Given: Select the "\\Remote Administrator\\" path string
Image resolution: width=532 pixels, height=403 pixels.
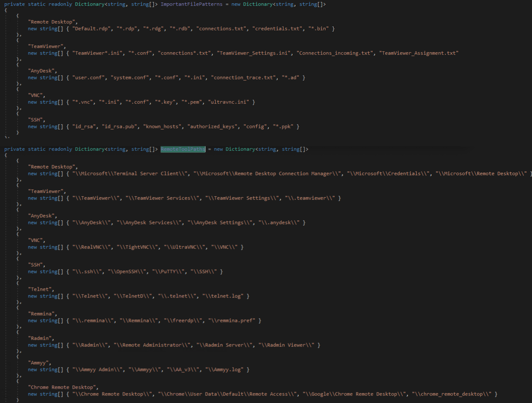Looking at the screenshot, I should pyautogui.click(x=152, y=345).
